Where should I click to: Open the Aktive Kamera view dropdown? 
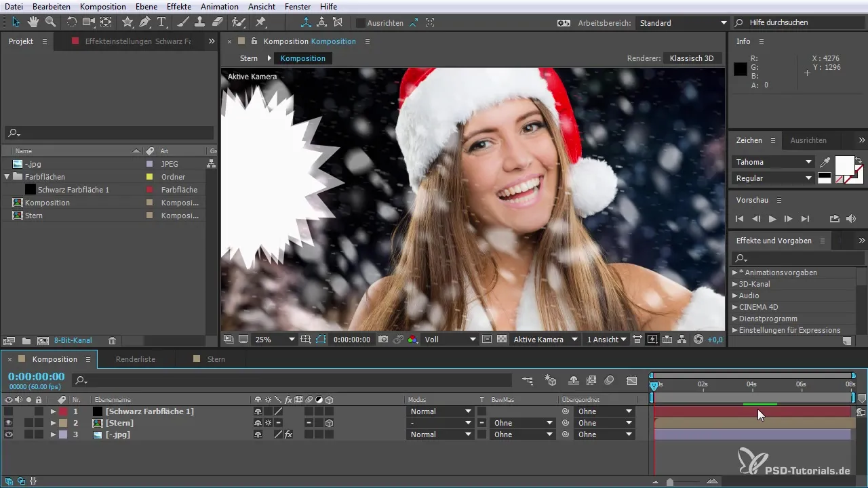click(546, 340)
